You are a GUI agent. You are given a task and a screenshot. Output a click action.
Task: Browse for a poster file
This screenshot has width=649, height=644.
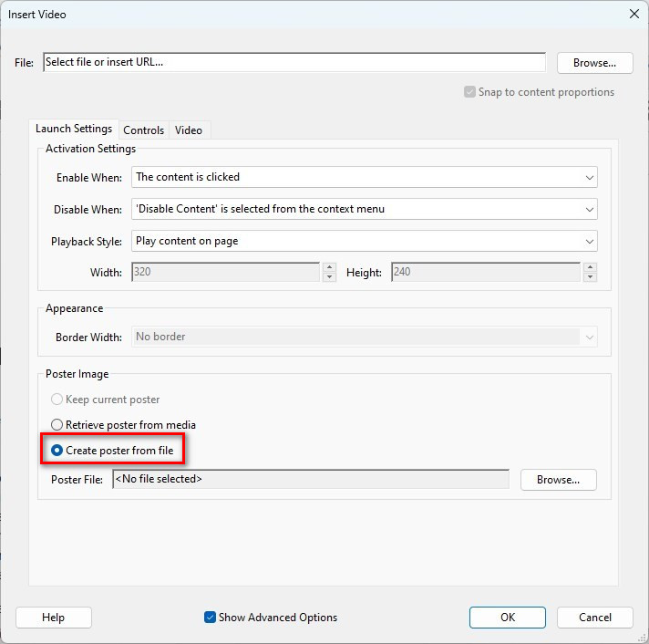pos(558,480)
